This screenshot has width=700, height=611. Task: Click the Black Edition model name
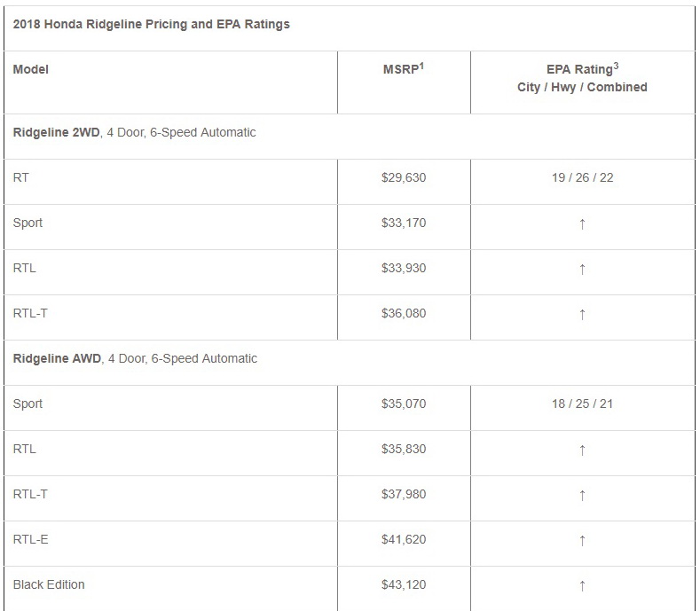tap(49, 585)
